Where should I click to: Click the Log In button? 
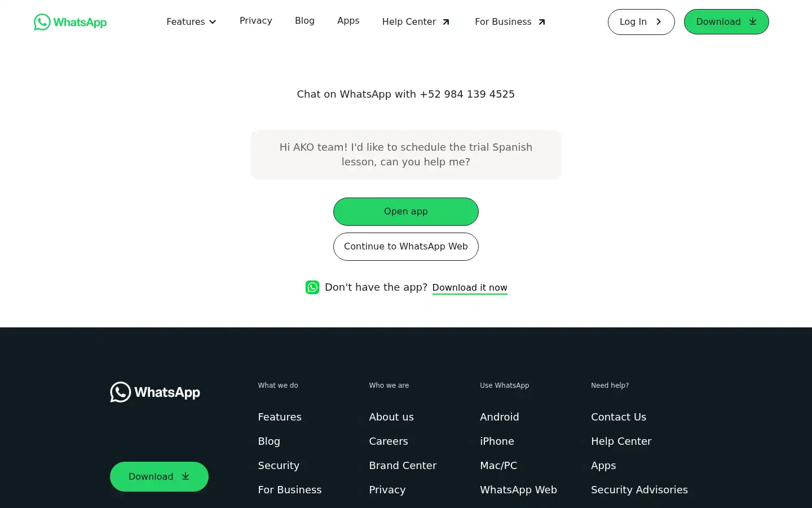point(641,22)
